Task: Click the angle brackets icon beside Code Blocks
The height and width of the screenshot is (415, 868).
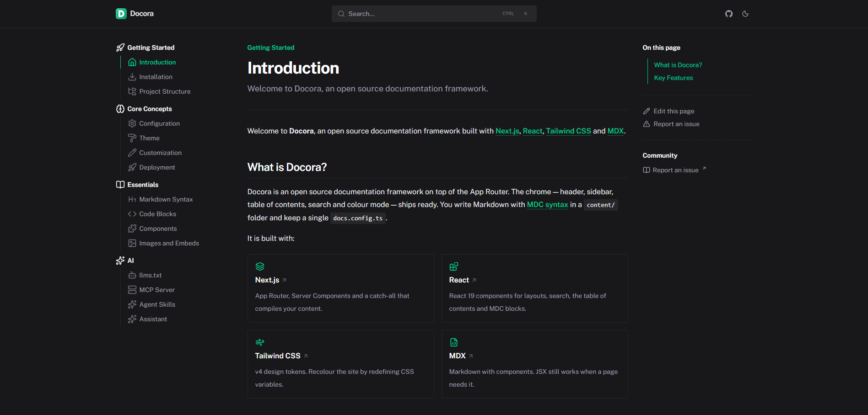Action: click(132, 214)
